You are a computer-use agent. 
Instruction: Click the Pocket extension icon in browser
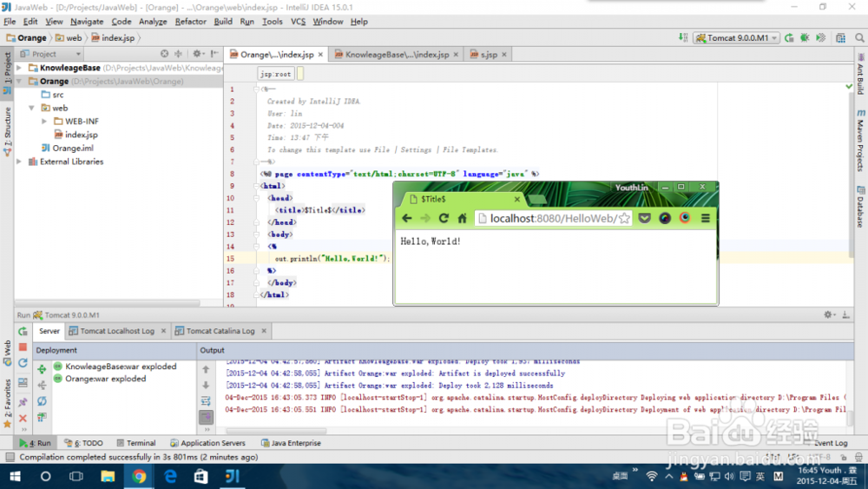point(644,218)
